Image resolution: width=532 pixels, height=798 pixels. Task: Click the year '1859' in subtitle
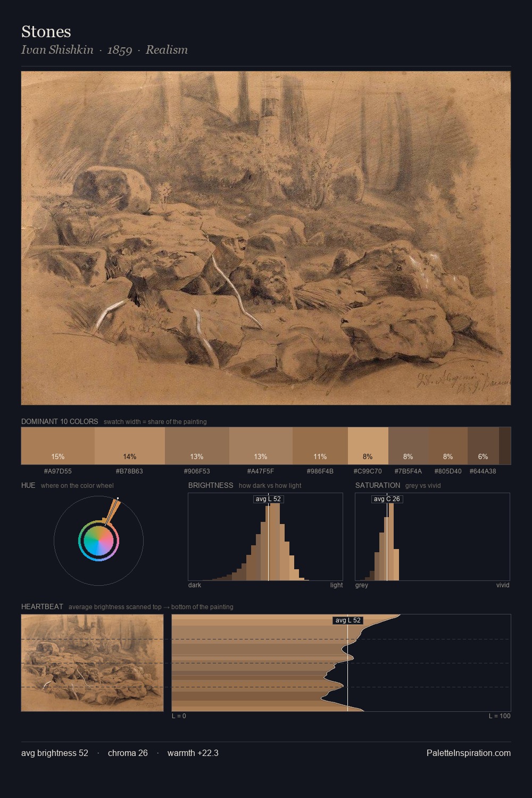120,50
